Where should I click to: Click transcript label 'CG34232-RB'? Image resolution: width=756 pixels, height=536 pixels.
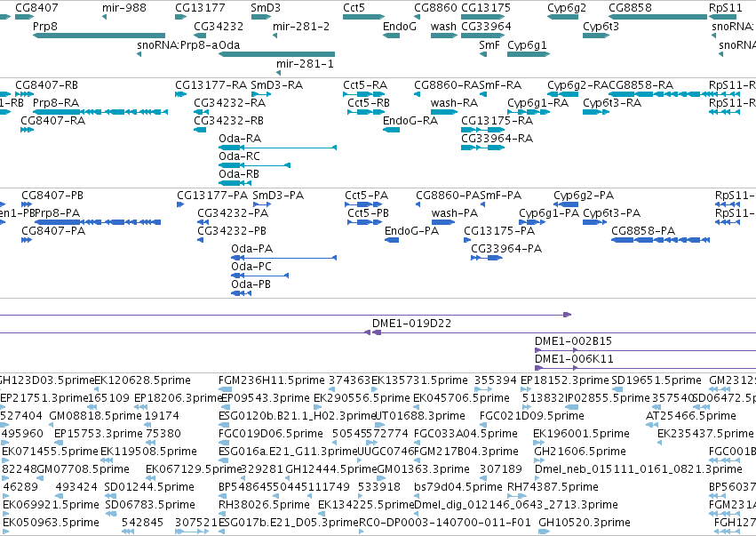[x=229, y=121]
